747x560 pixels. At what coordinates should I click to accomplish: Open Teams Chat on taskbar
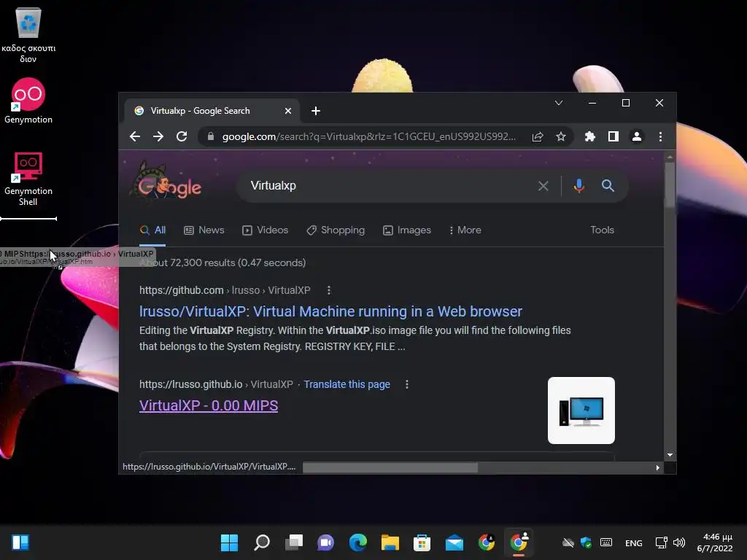[326, 542]
